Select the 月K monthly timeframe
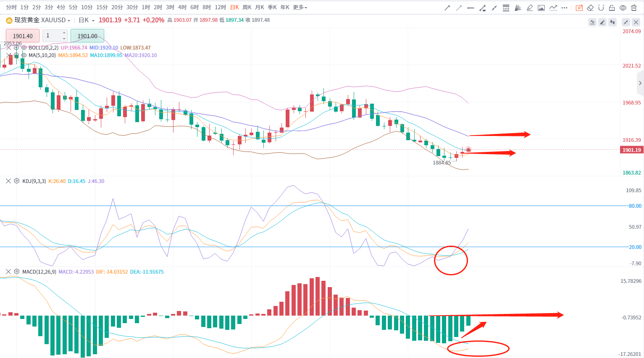 coord(260,8)
